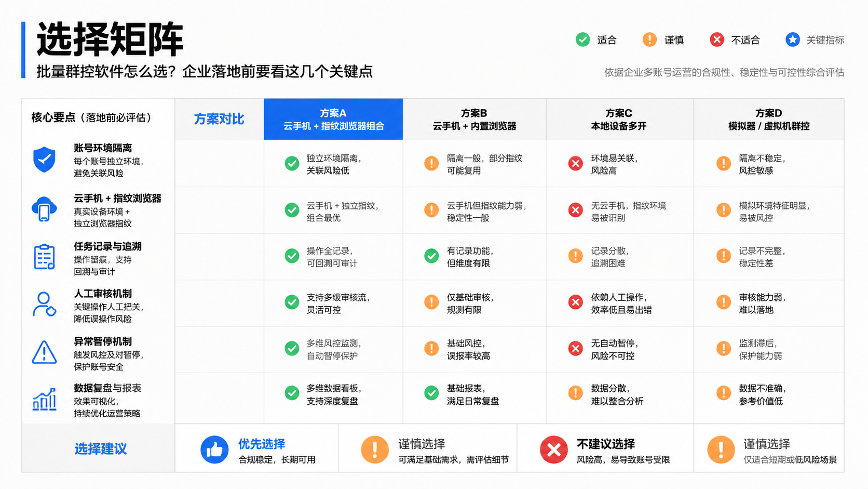Click the 账号环境隔离 criterion title

click(x=103, y=148)
